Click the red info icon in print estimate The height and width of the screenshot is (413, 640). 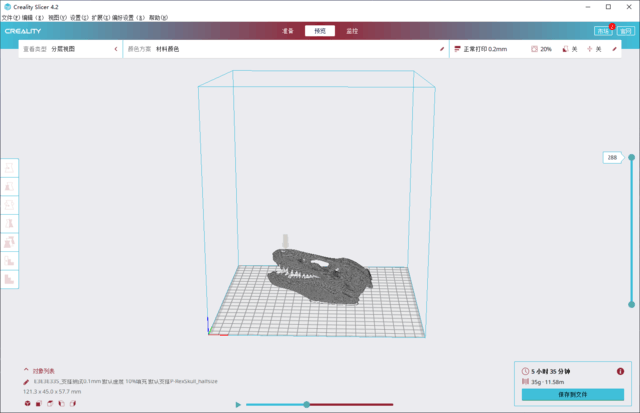click(x=620, y=371)
